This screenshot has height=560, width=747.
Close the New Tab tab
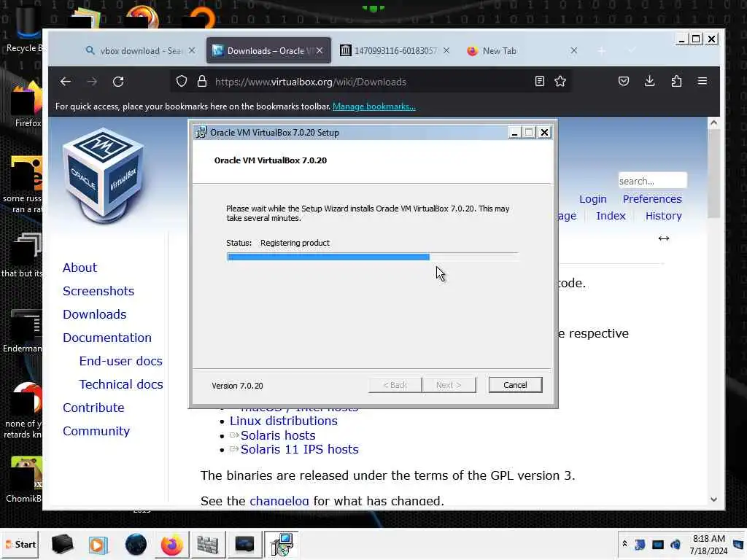click(x=574, y=50)
